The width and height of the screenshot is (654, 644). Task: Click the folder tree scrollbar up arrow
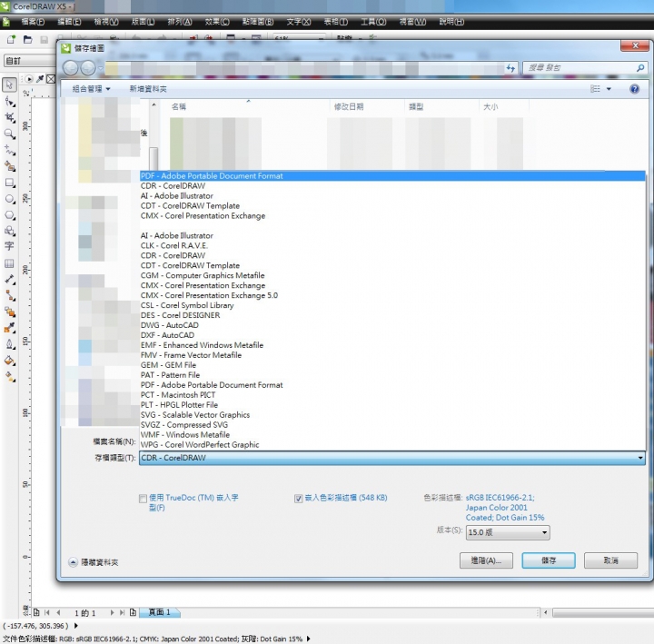click(154, 104)
